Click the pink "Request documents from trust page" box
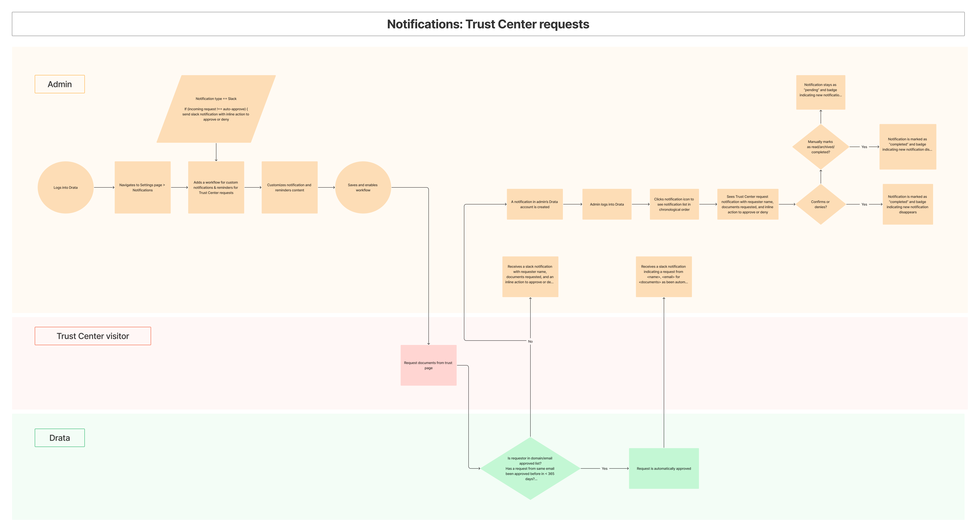 [428, 365]
